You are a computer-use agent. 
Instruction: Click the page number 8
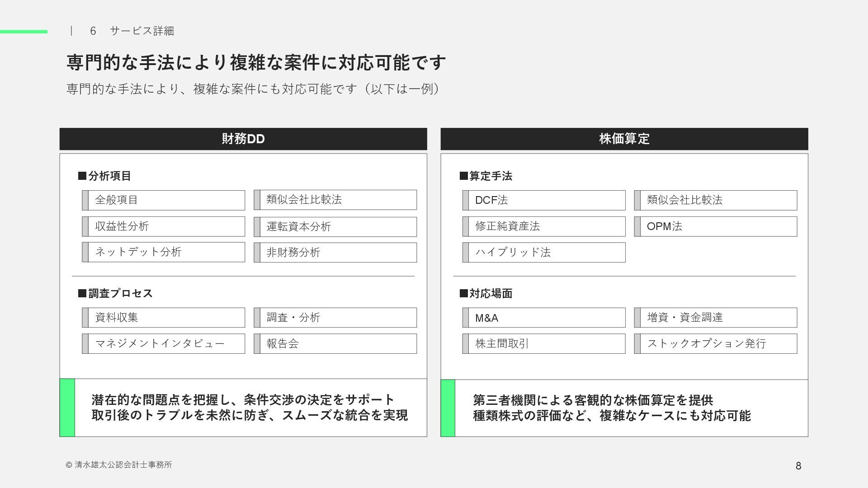tap(798, 466)
